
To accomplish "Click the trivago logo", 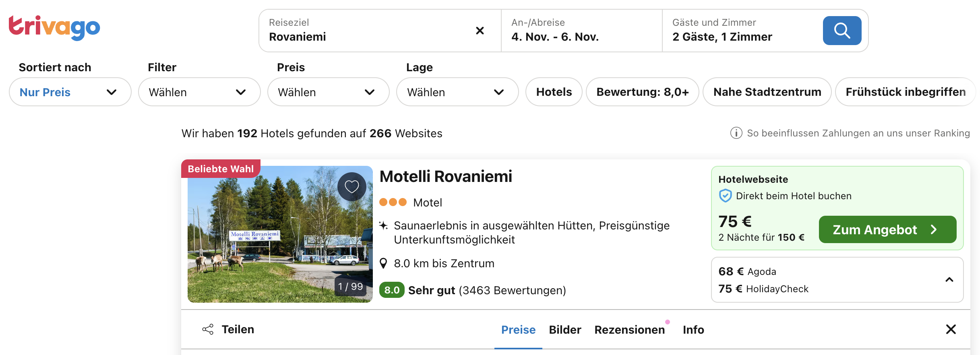I will click(54, 27).
